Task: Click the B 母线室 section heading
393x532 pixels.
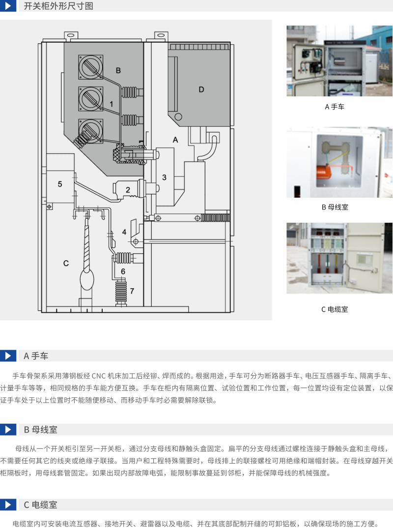Action: (40, 430)
